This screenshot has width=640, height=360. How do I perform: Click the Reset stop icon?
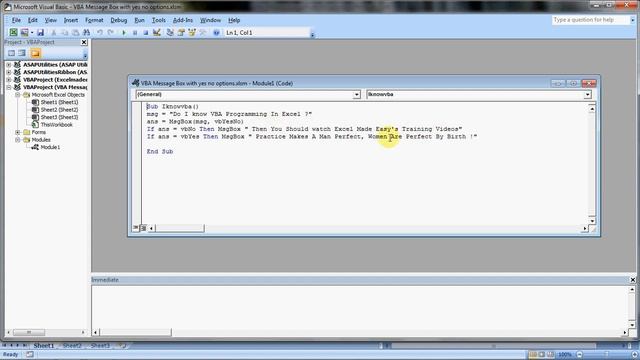coord(146,32)
